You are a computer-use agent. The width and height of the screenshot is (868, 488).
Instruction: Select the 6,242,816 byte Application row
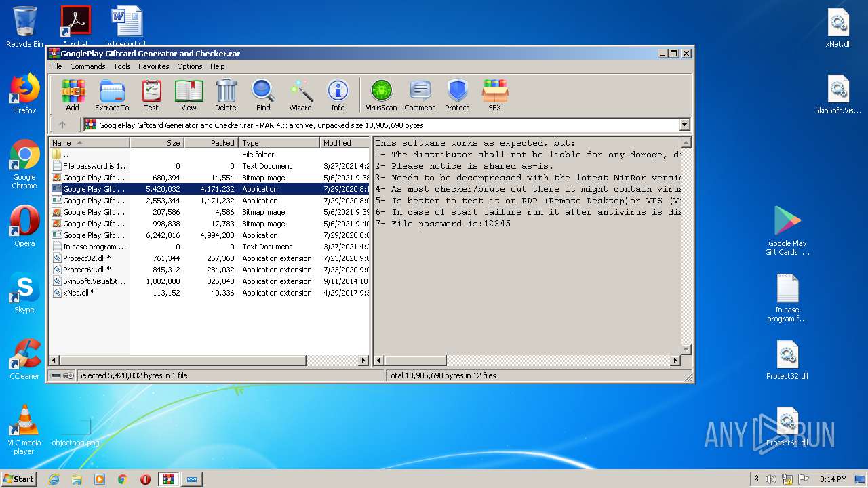coord(210,235)
